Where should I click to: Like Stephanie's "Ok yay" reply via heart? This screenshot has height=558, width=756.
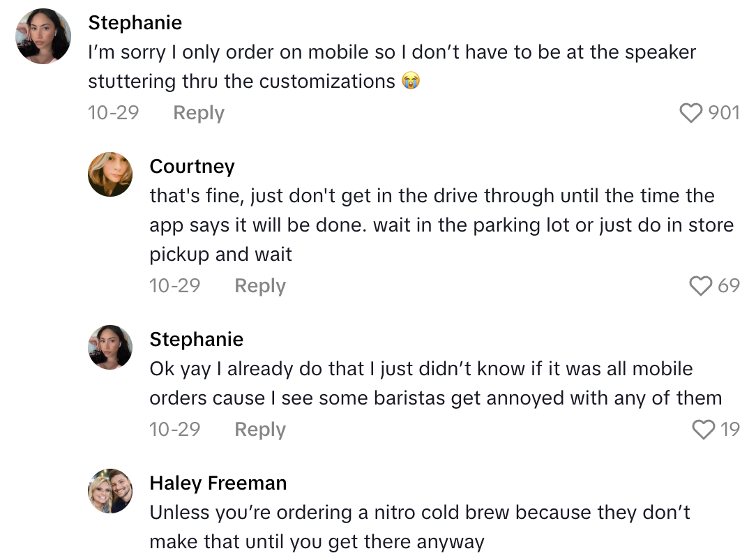tap(703, 430)
